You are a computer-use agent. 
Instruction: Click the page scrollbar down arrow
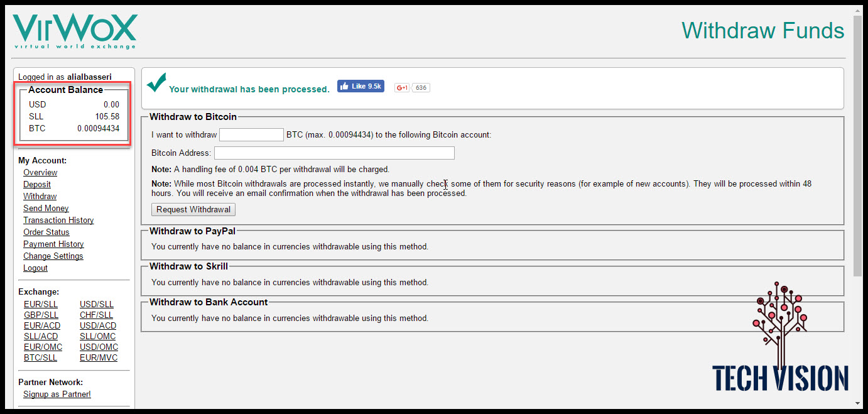pyautogui.click(x=857, y=402)
